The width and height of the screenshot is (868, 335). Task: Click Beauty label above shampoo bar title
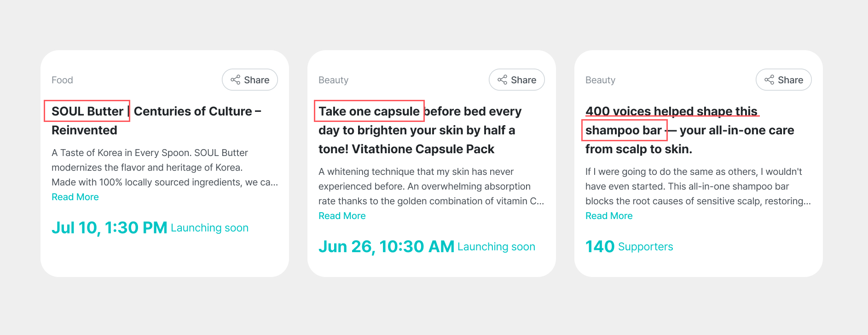pyautogui.click(x=600, y=80)
